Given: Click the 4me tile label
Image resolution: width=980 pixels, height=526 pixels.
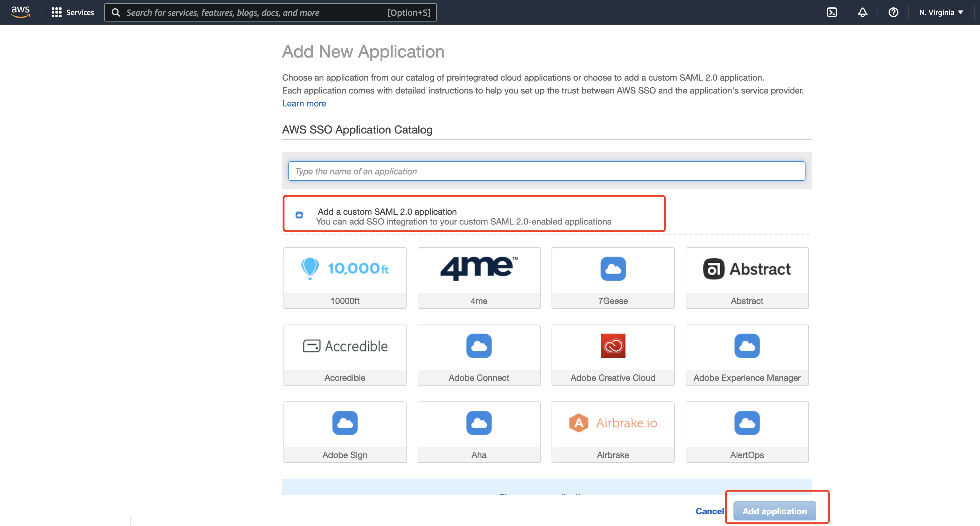Looking at the screenshot, I should (479, 301).
